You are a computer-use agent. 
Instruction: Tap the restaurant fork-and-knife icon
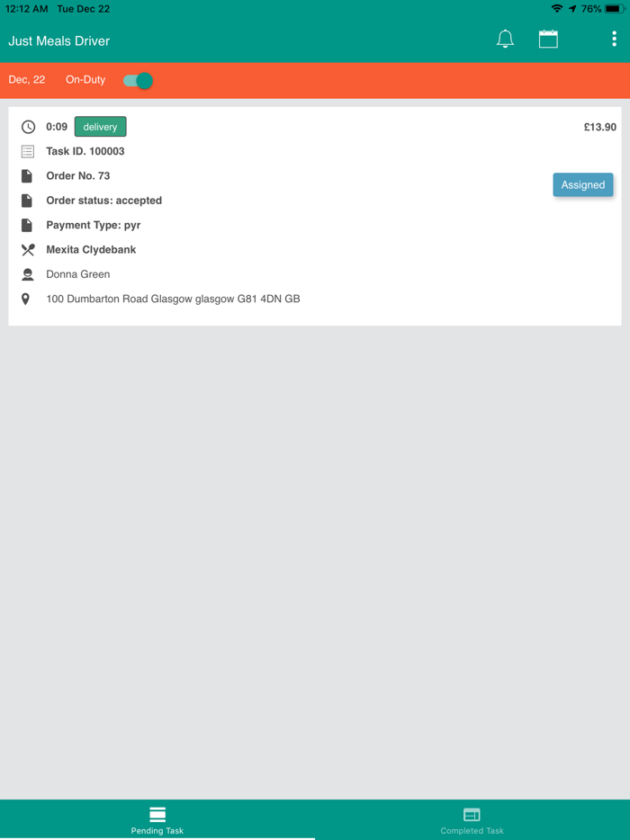[x=28, y=250]
